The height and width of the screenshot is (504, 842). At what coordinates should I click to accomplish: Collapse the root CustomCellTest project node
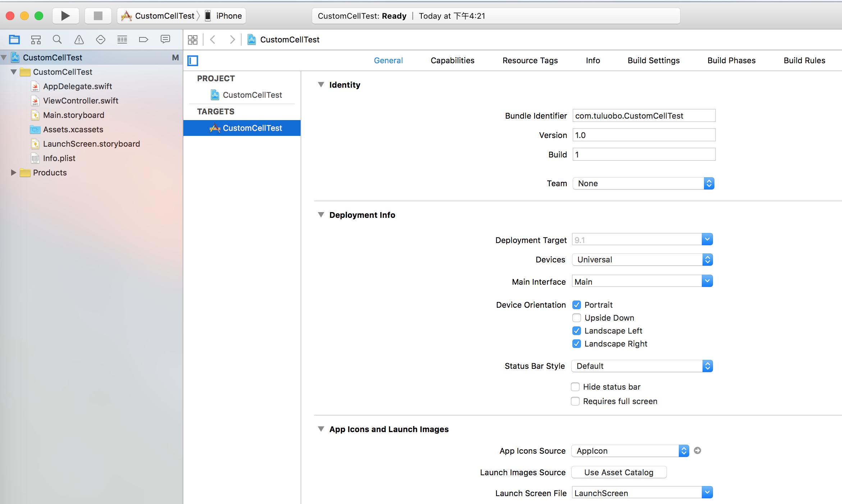point(4,58)
